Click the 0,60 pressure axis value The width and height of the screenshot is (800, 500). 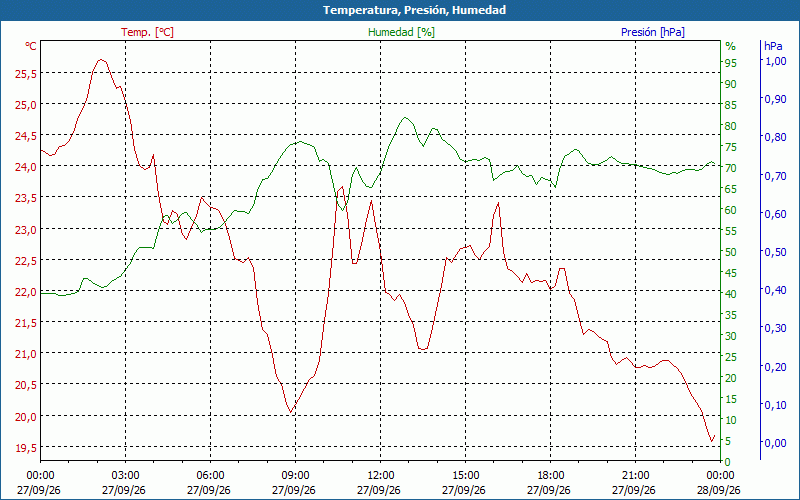tap(776, 214)
